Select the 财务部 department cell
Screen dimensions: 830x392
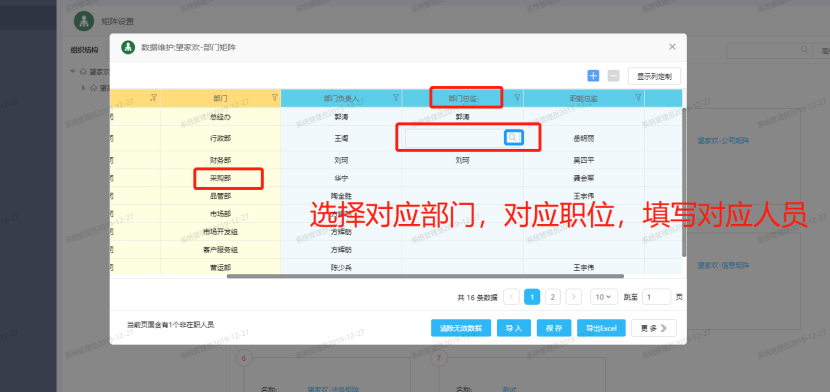point(221,160)
